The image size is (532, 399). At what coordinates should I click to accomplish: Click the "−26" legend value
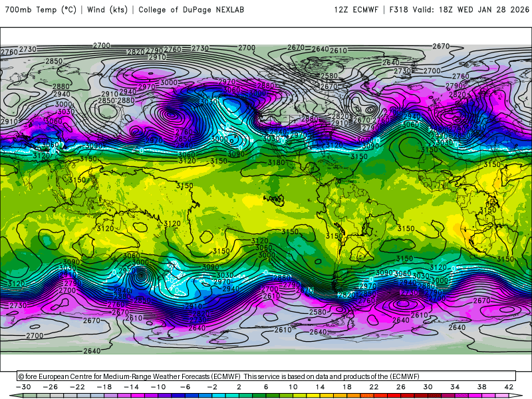51,387
